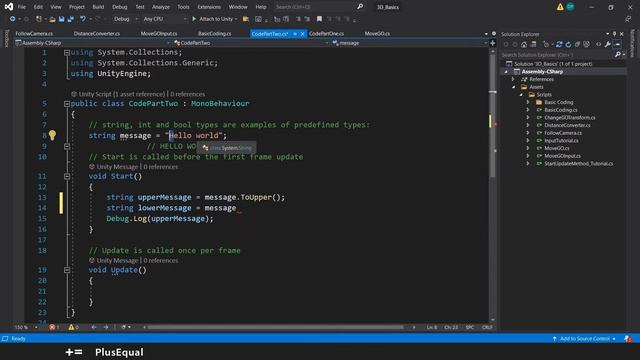Click the next issue arrow in status strip
Viewport: 640px width, 360px height.
(106, 327)
